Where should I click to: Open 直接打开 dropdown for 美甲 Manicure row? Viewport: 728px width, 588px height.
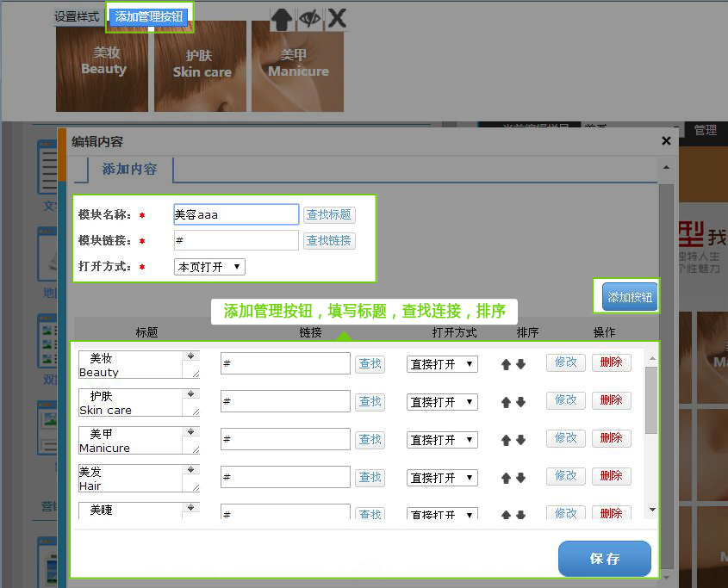[442, 440]
